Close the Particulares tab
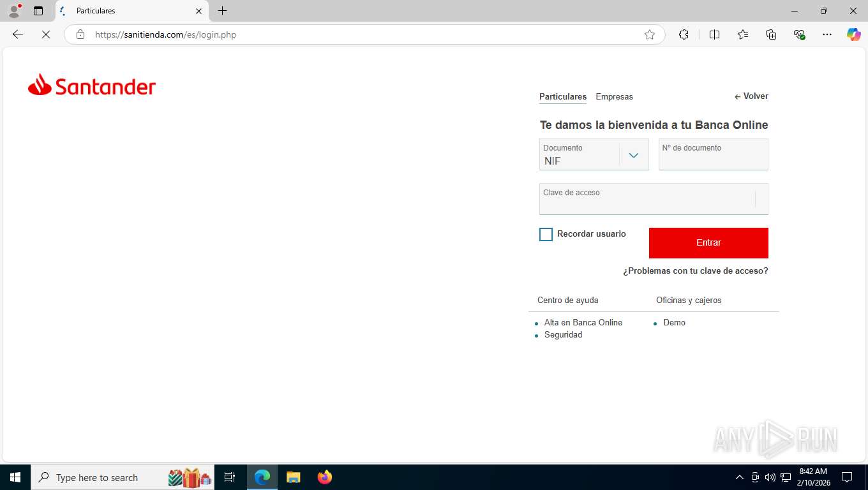This screenshot has width=868, height=490. [198, 11]
